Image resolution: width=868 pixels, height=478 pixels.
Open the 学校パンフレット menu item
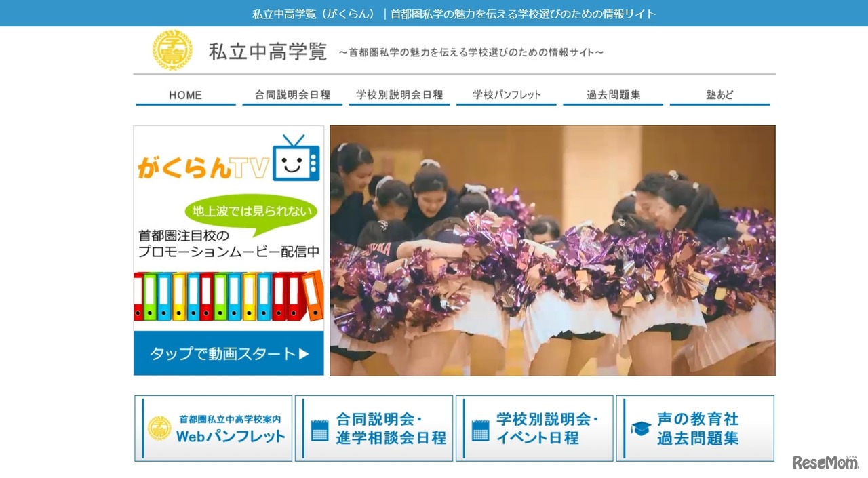pos(506,96)
